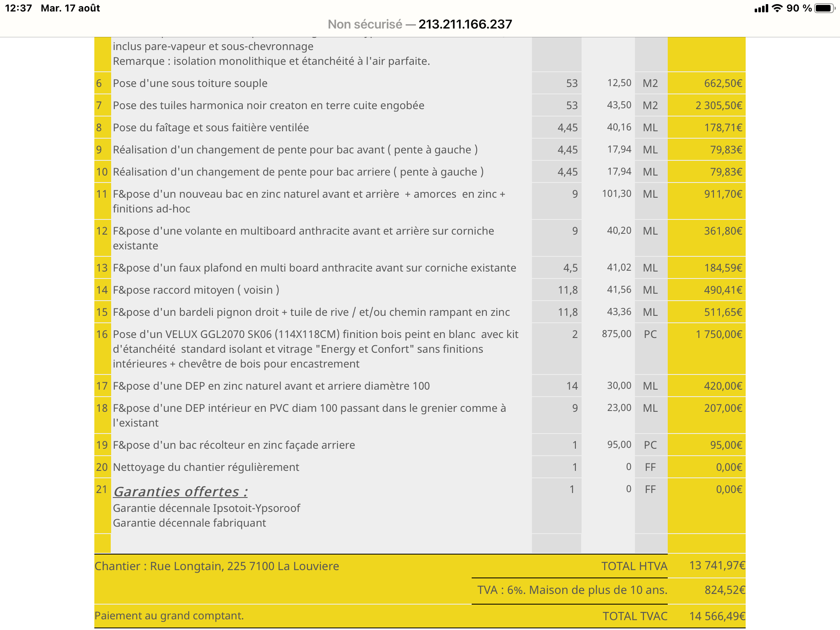Screen dimensions: 840x630
Task: Tap the 2 305,50€ amount cell
Action: click(719, 105)
